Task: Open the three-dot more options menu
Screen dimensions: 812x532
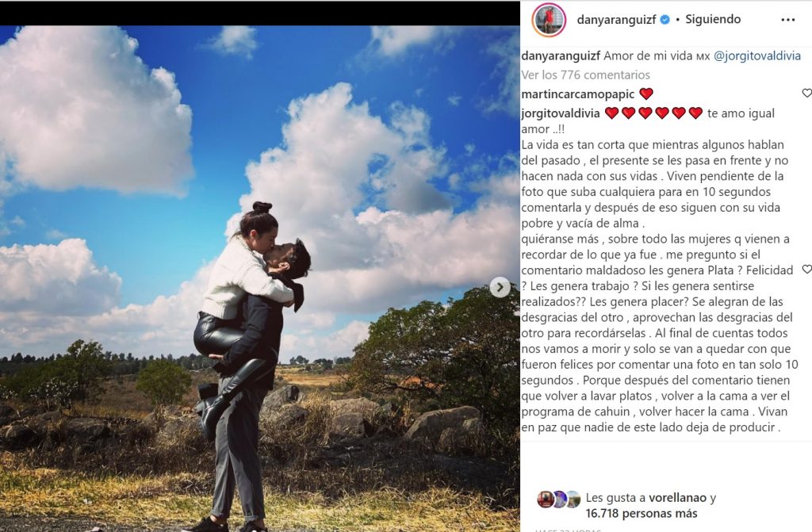Action: coord(787,20)
